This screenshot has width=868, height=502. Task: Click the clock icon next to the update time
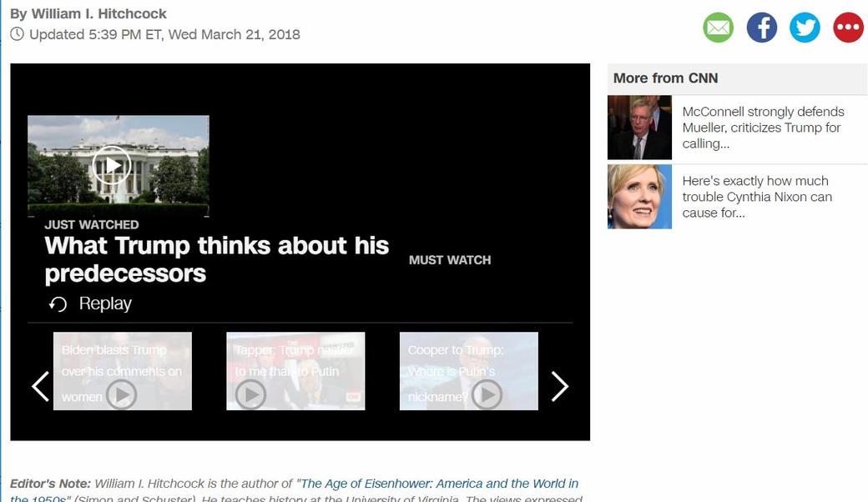pyautogui.click(x=18, y=35)
